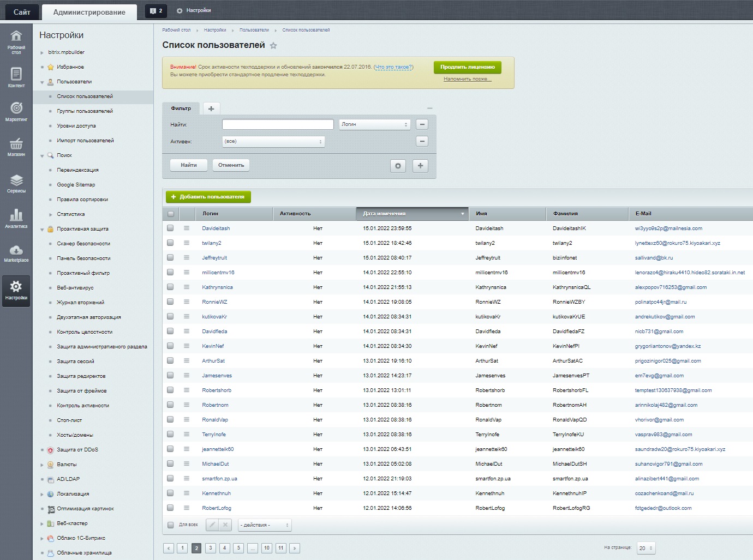
Task: Check the Kathrynsnica row checkbox
Action: [170, 287]
